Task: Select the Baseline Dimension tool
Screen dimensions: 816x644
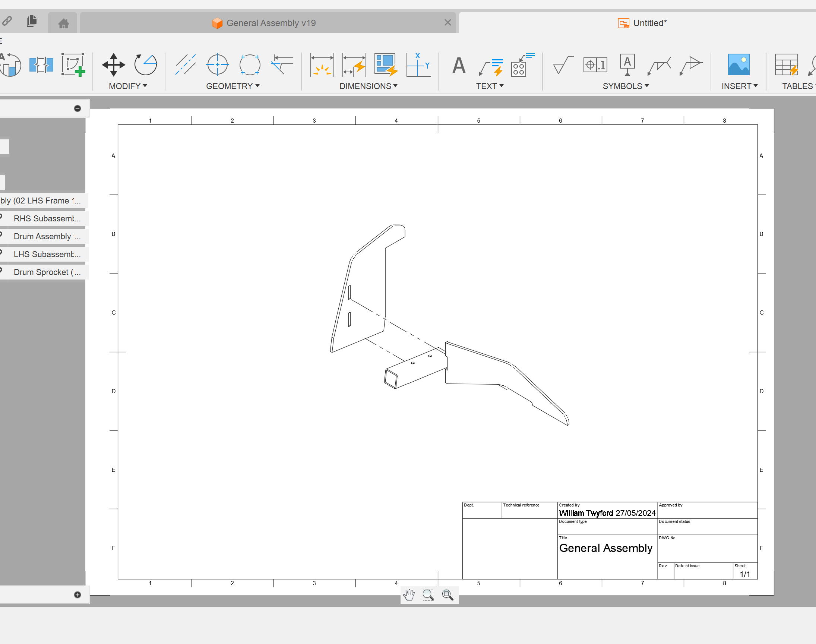Action: coord(354,65)
